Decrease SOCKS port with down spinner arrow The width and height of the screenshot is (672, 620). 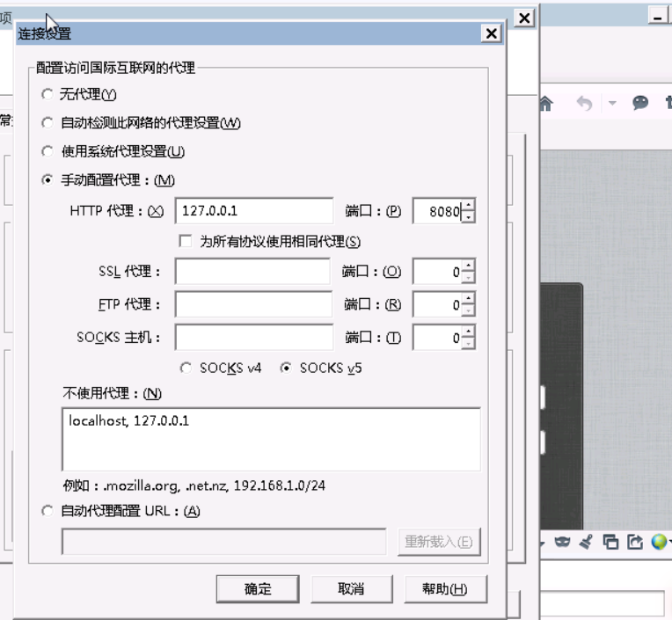click(469, 344)
